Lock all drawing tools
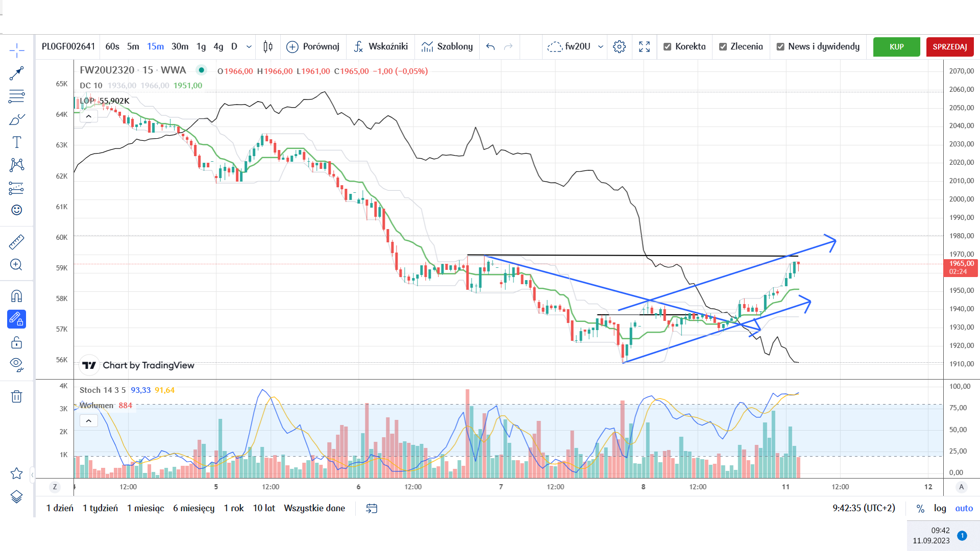 17,342
